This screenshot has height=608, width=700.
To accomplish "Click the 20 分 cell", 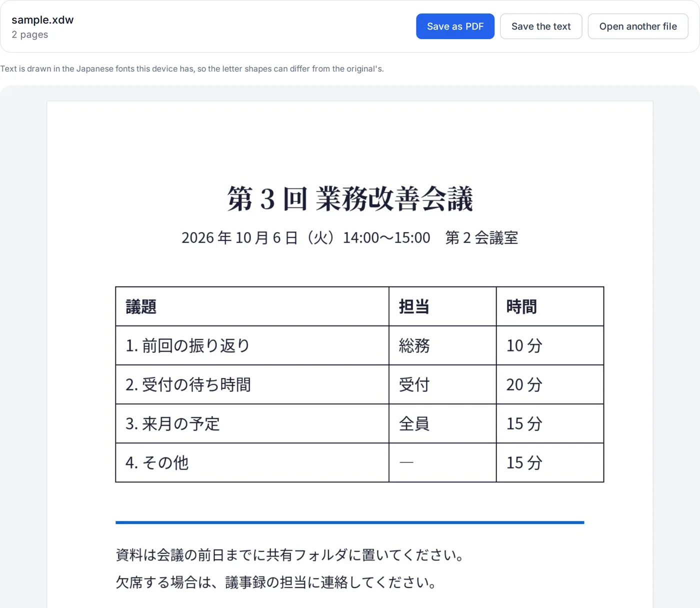I will point(550,384).
